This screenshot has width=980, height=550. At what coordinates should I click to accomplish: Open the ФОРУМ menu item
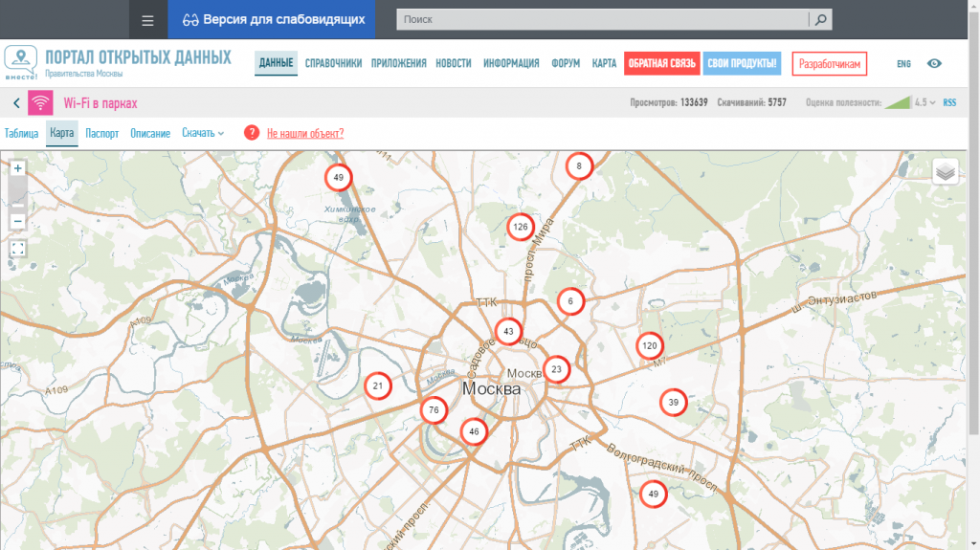click(566, 63)
